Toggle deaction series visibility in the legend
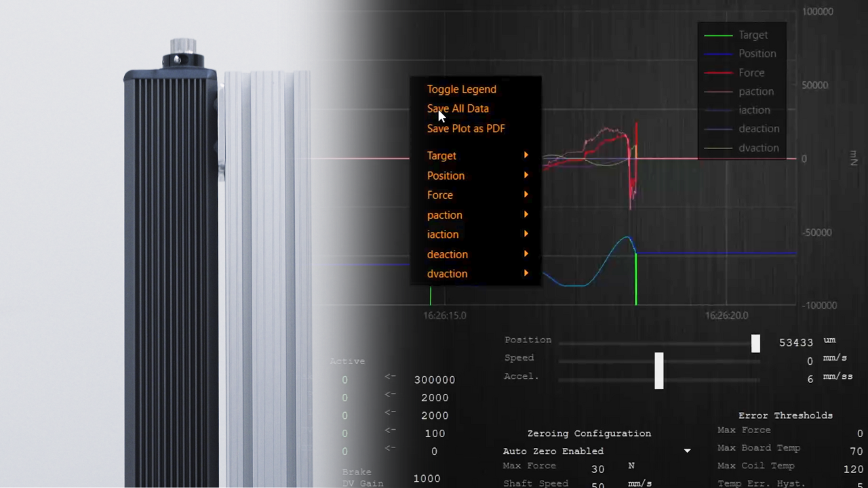Image resolution: width=868 pixels, height=488 pixels. 759,129
